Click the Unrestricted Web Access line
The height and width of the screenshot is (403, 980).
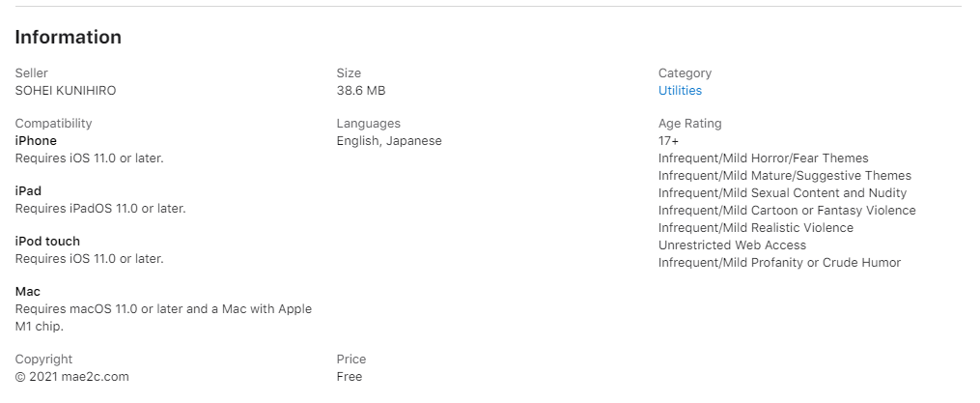tap(733, 245)
